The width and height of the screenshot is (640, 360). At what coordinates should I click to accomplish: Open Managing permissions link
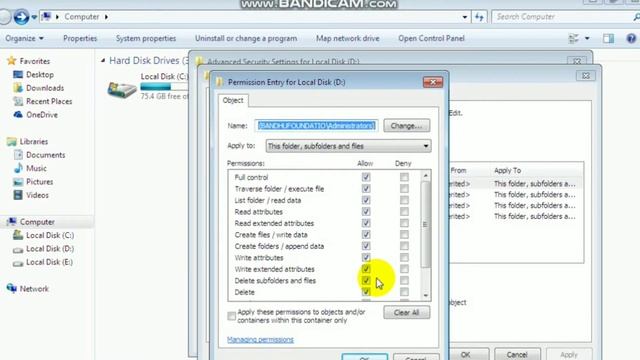tap(260, 339)
